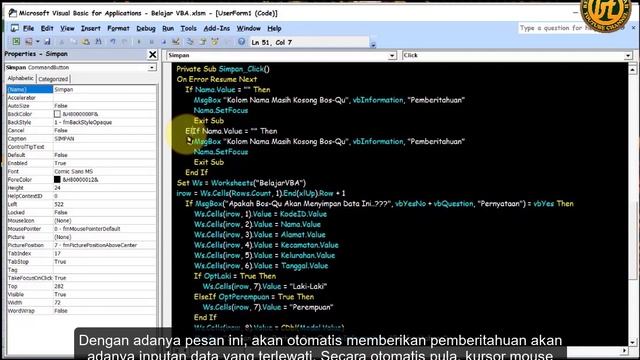The image size is (640, 360).
Task: Select the (Name) property row
Action: tap(81, 89)
